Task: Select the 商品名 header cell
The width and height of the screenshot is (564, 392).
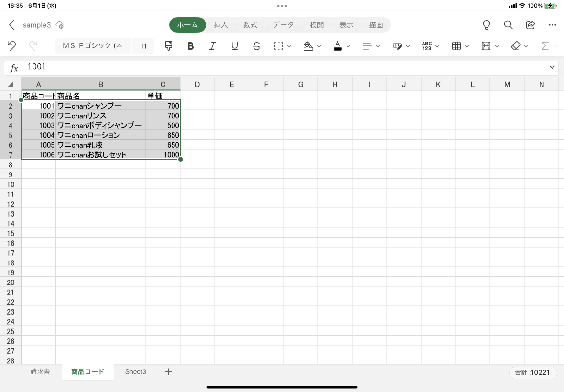Action: [101, 96]
